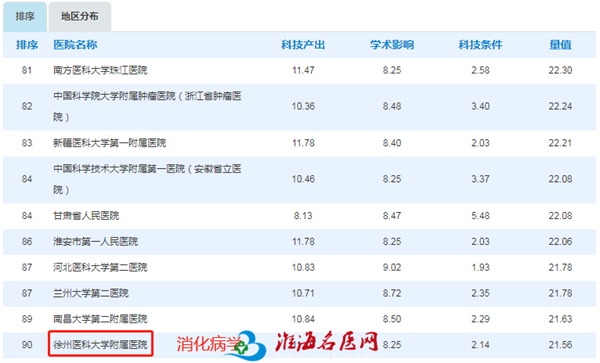Click the 科技条件 column header
The width and height of the screenshot is (600, 363).
coord(480,45)
